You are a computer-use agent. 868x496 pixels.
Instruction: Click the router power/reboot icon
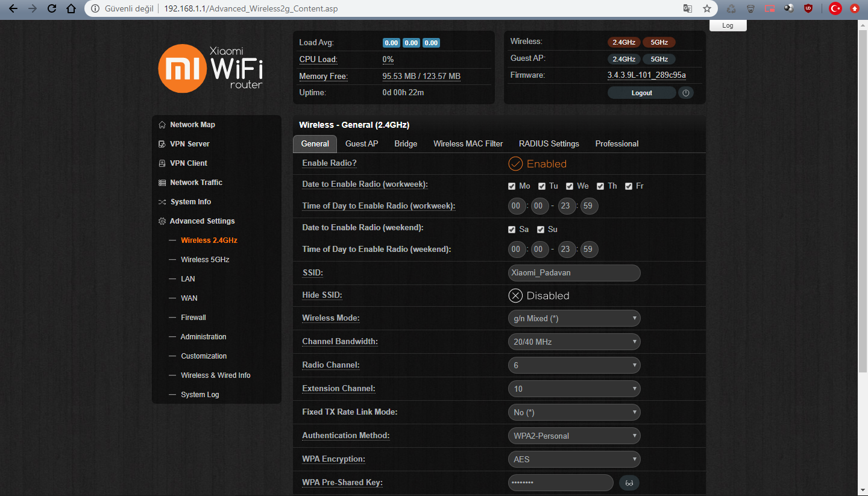click(x=686, y=93)
